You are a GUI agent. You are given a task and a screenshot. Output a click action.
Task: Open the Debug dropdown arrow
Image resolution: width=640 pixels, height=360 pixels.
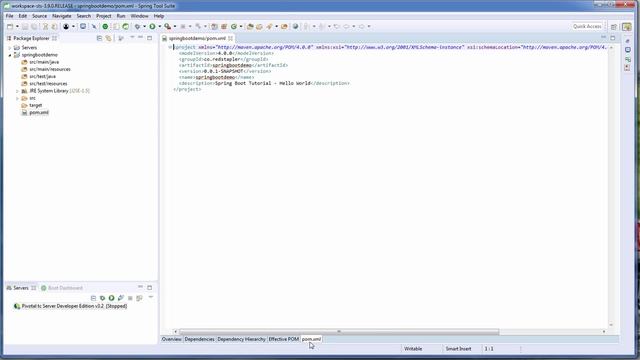144,27
